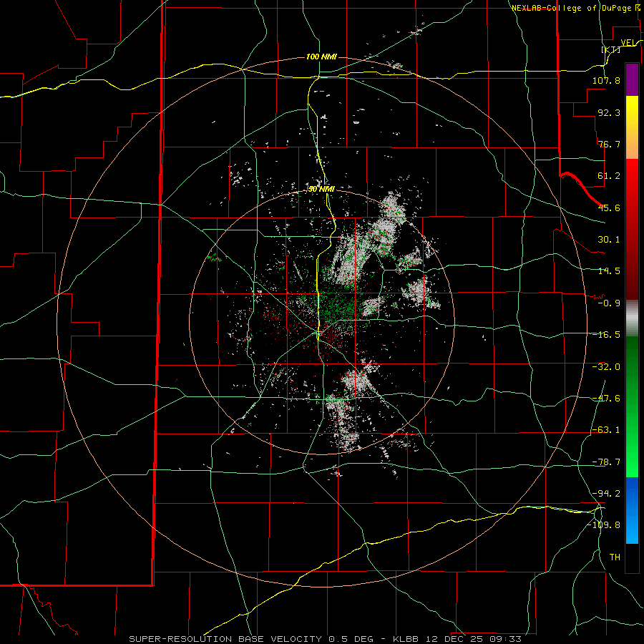Pick the yellow-orange segment of velocity scale
This screenshot has width=644, height=644.
(x=632, y=127)
